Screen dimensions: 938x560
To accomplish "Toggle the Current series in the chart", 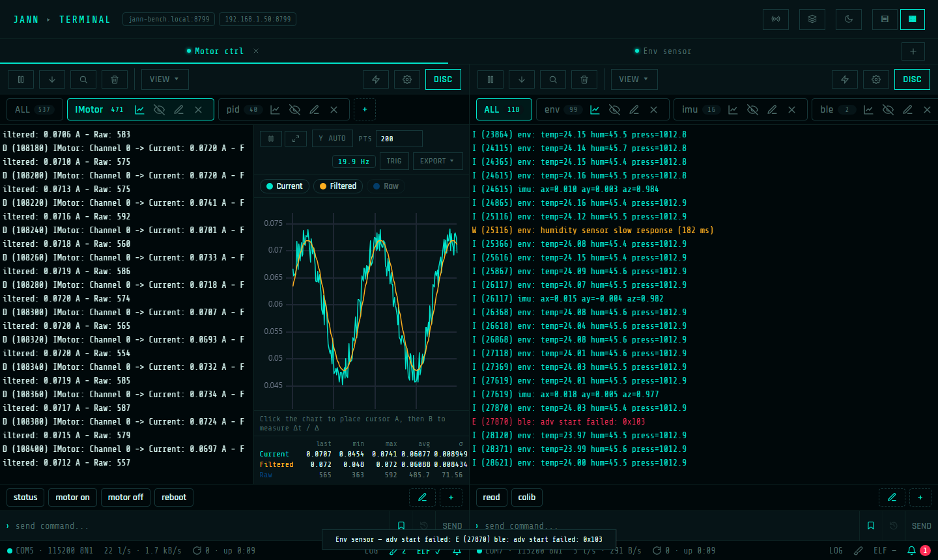I will (284, 186).
